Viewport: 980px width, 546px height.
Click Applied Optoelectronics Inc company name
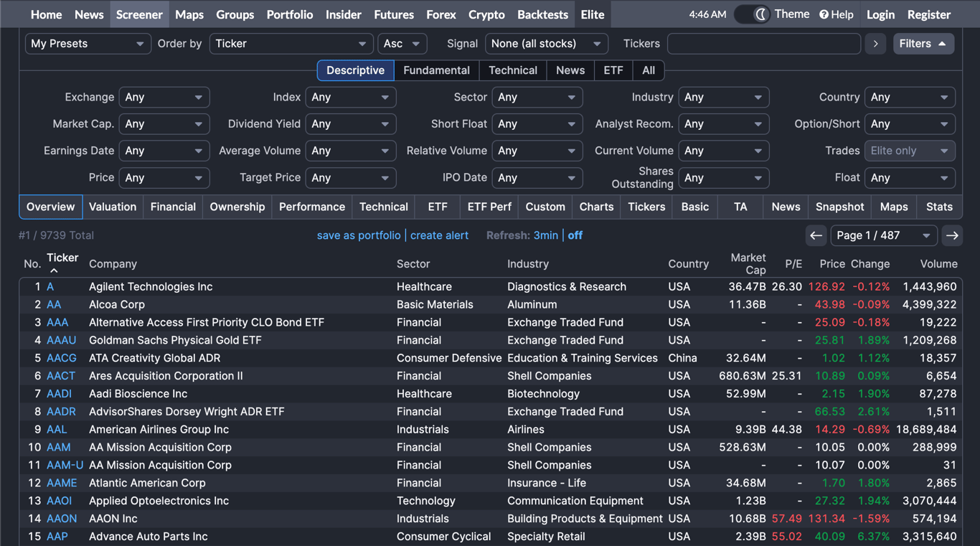click(159, 501)
